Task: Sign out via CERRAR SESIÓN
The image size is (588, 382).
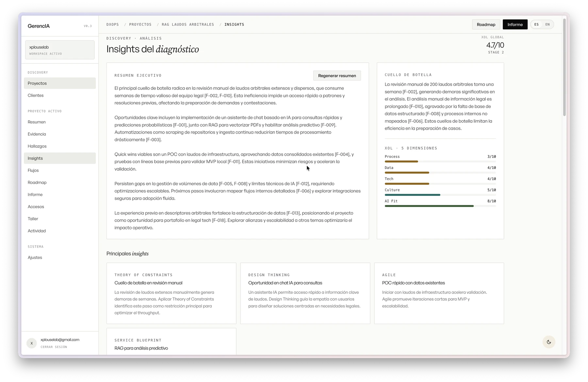Action: pyautogui.click(x=54, y=347)
